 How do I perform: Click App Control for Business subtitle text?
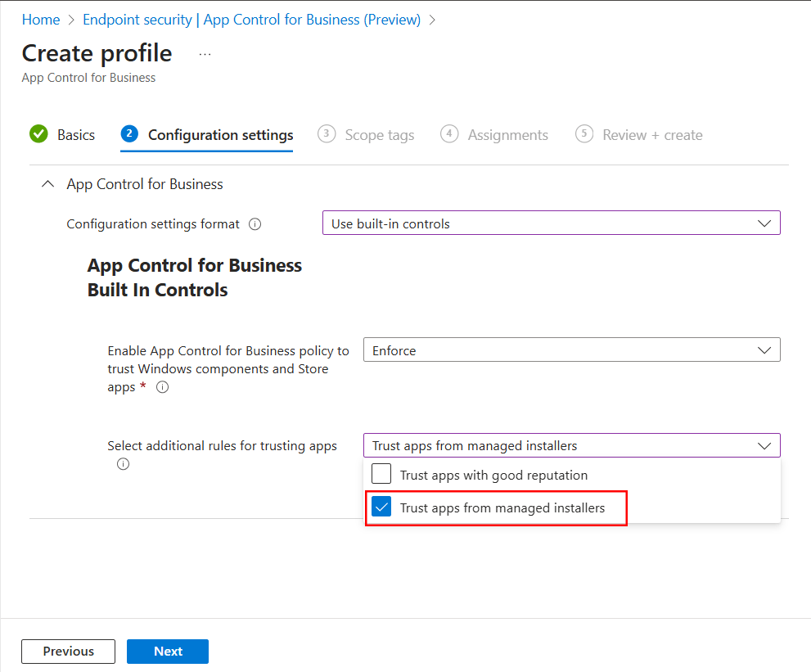[x=88, y=78]
